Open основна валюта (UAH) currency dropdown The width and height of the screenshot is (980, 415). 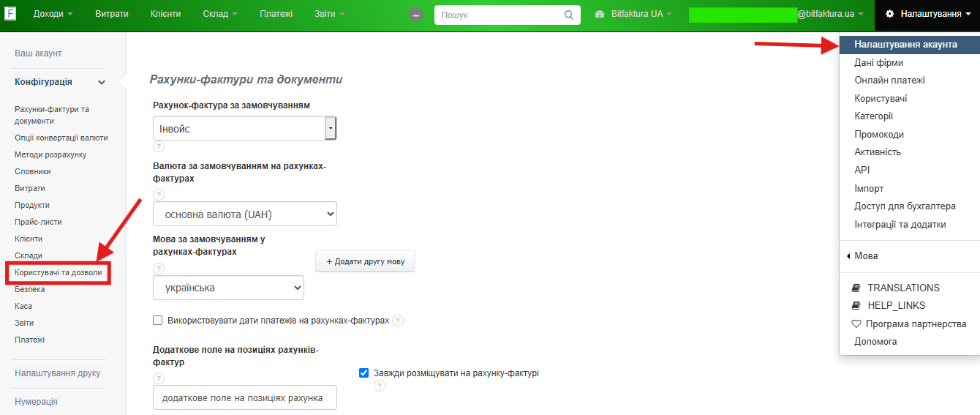point(245,214)
